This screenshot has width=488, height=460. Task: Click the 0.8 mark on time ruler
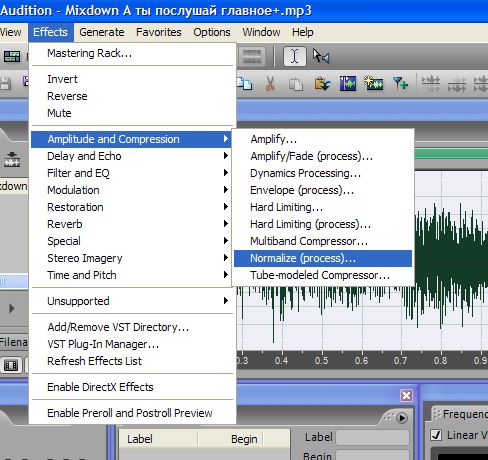tap(441, 361)
